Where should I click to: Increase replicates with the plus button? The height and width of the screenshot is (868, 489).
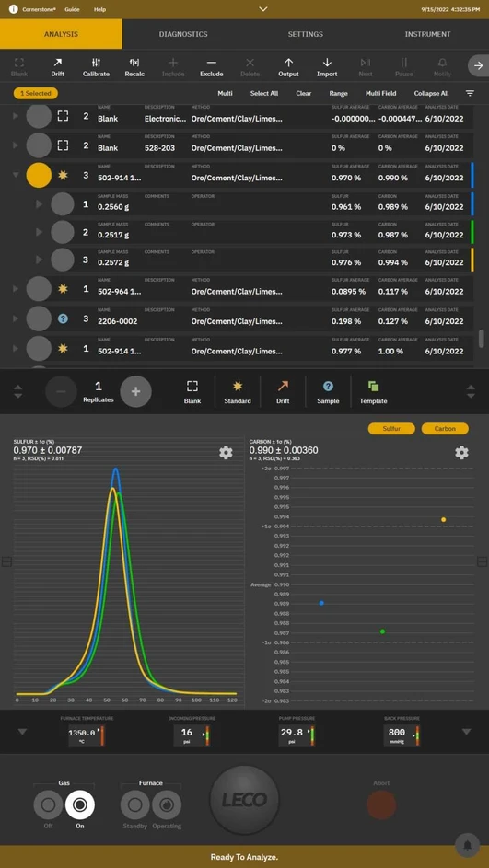coord(135,391)
